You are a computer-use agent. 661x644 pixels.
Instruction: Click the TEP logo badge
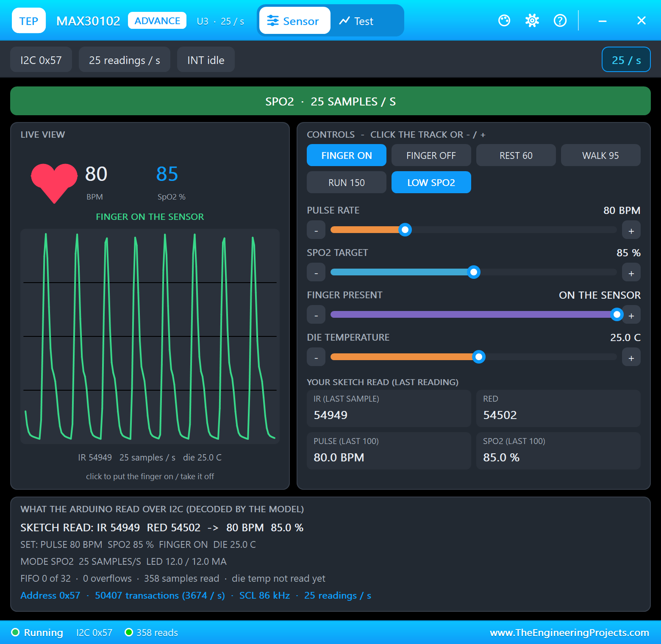[x=29, y=20]
